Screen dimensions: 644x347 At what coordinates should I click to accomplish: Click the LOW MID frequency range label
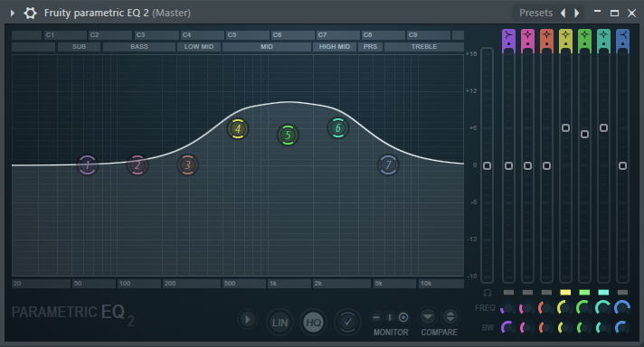(199, 47)
